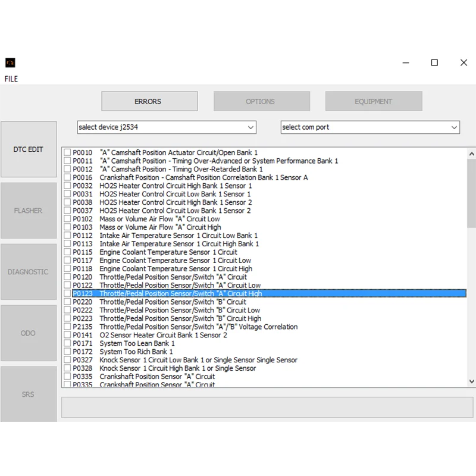Open the EQUIPMENT tab
Viewport: 476px width, 476px height.
(373, 101)
